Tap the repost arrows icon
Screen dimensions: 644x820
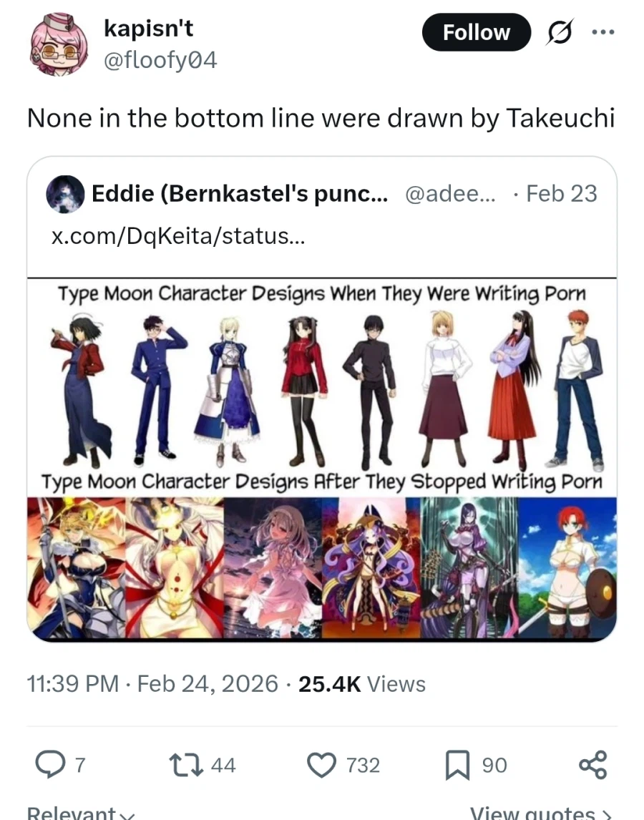pyautogui.click(x=186, y=765)
